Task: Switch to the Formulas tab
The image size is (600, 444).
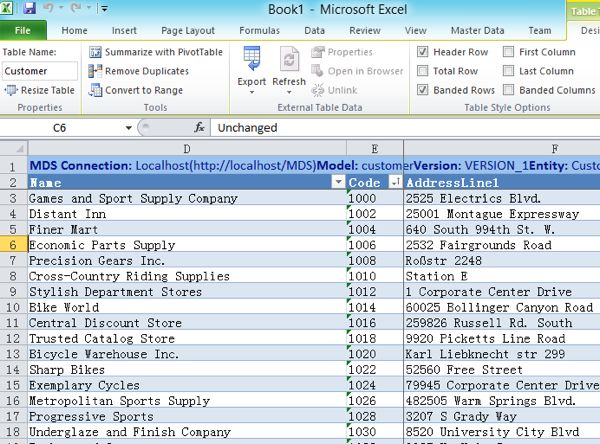Action: pos(259,31)
